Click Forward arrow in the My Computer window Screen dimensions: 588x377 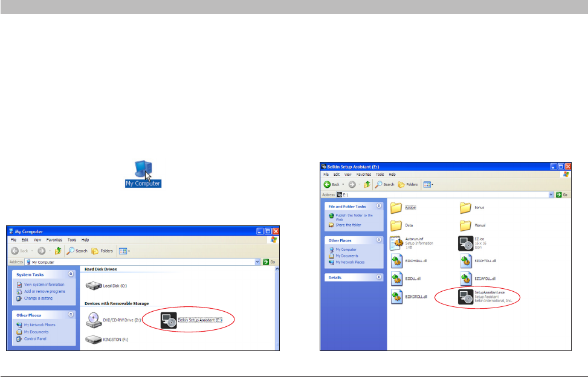42,251
